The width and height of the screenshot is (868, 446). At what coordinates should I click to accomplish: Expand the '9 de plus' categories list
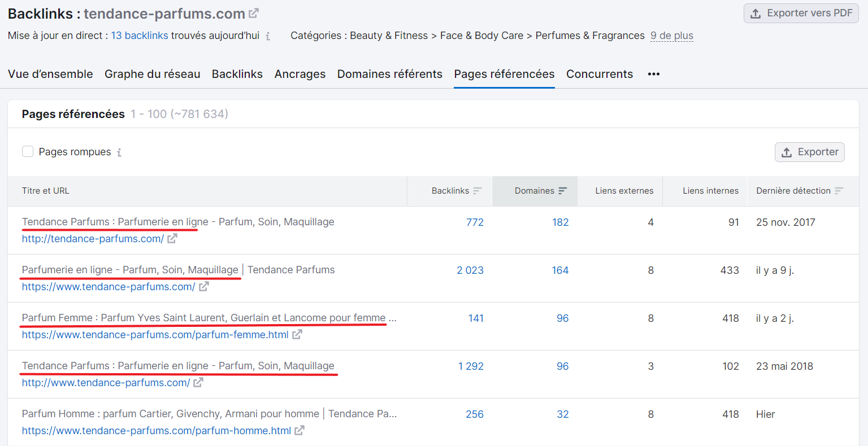(672, 36)
